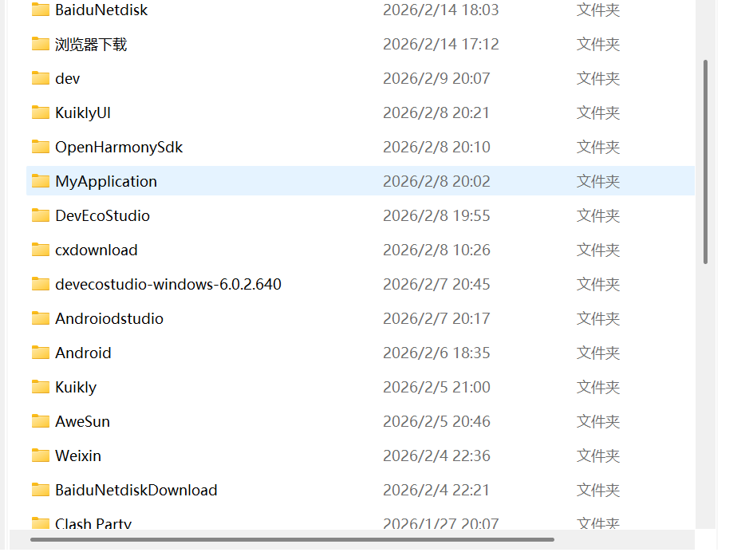The height and width of the screenshot is (560, 753).
Task: Click the date 2026/2/6 18:35
Action: (x=436, y=353)
